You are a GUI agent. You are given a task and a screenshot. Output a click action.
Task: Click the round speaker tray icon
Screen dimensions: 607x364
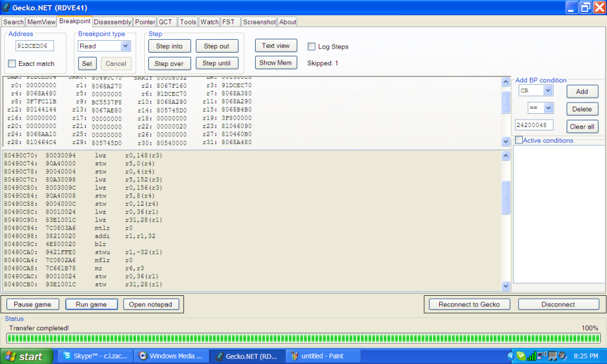562,356
